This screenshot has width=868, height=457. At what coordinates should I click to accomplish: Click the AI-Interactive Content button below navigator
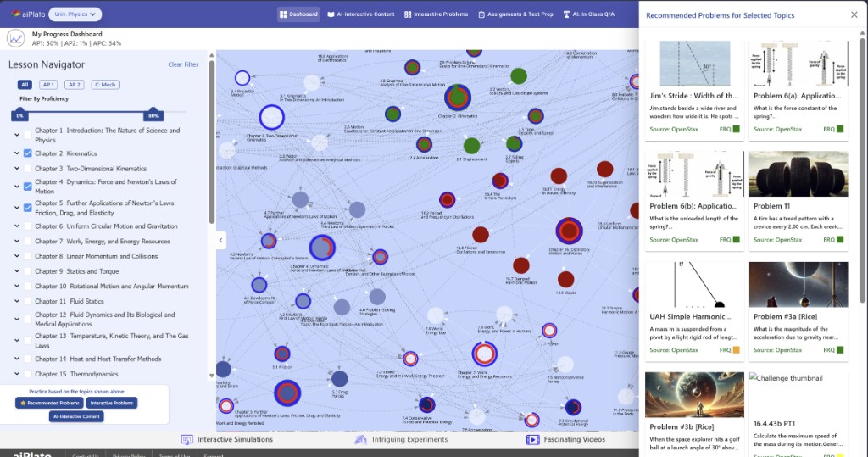click(x=76, y=416)
